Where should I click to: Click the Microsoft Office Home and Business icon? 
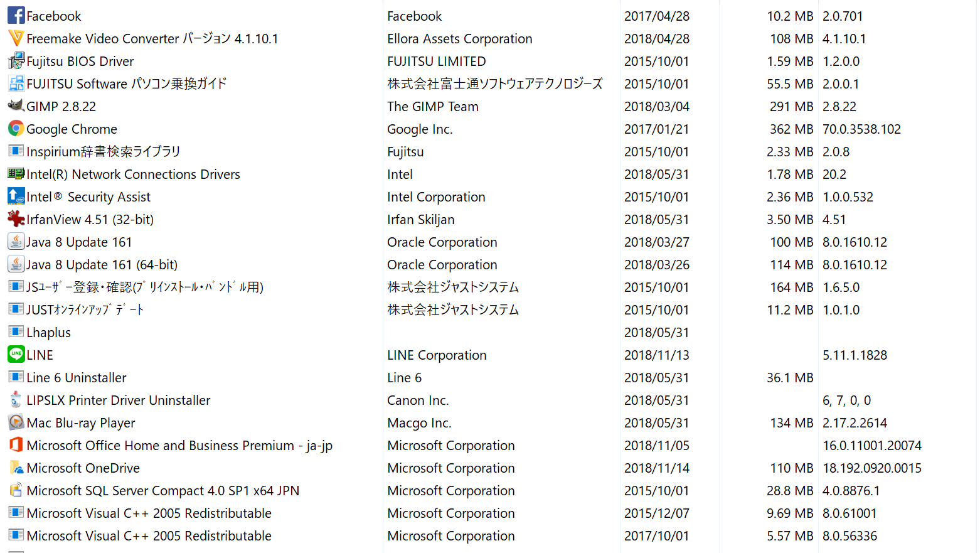[16, 444]
